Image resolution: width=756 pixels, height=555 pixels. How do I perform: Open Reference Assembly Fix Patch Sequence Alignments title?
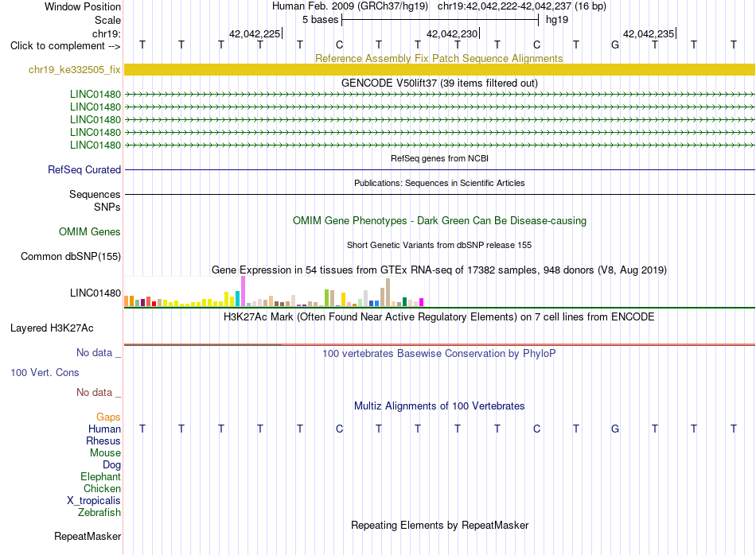click(x=438, y=58)
